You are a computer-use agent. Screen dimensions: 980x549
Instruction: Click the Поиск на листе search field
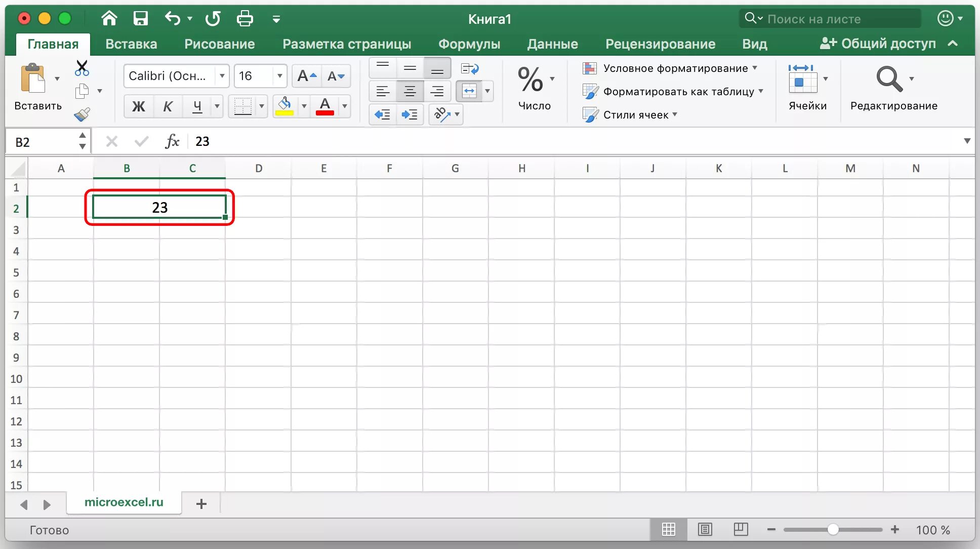coord(830,19)
